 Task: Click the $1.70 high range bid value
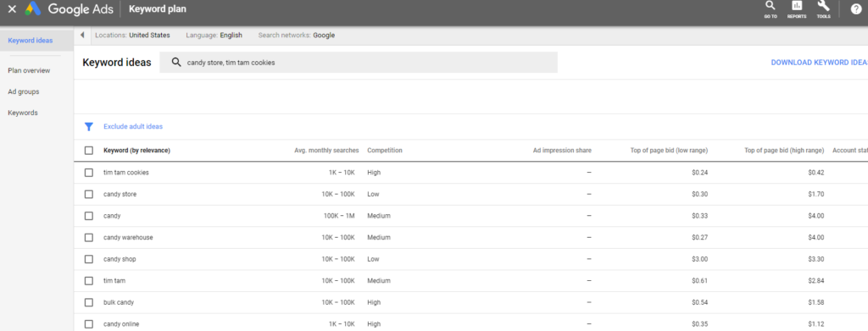point(816,194)
